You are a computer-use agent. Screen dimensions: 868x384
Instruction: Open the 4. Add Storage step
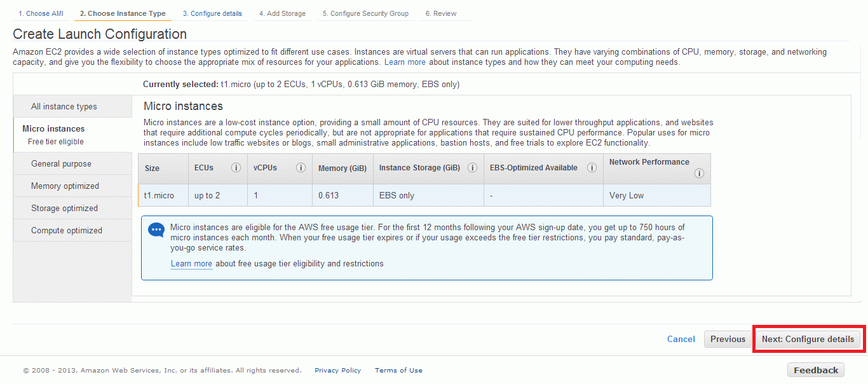coord(282,13)
